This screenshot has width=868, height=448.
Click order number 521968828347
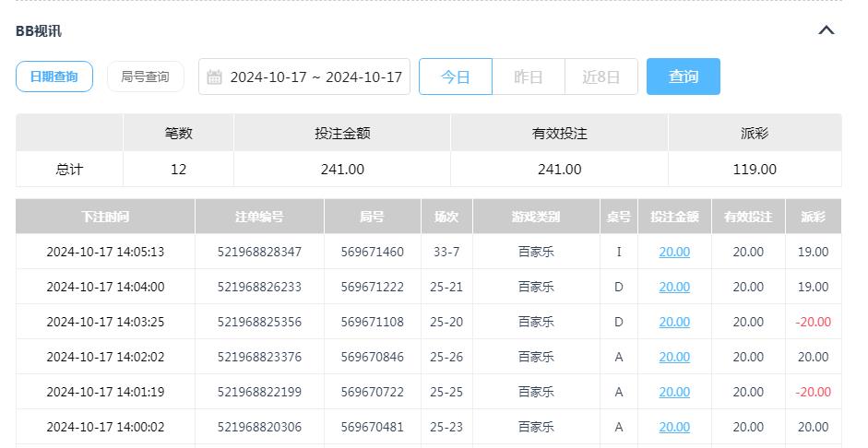pyautogui.click(x=259, y=252)
